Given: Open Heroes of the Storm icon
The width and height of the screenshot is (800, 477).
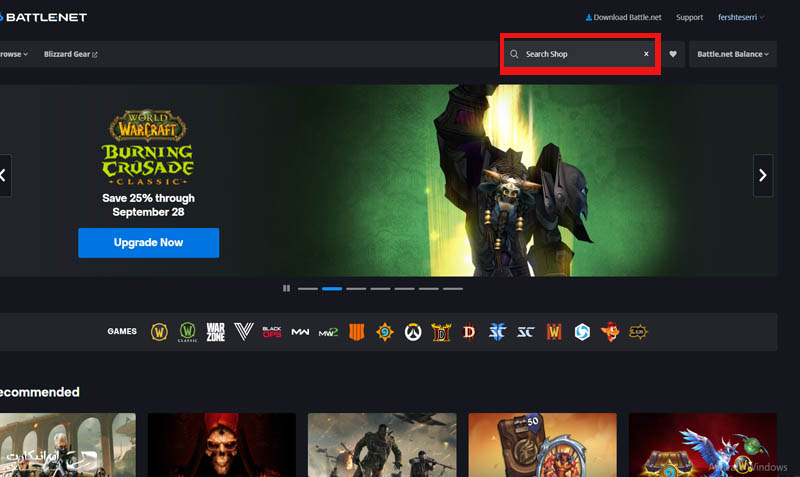Looking at the screenshot, I should point(582,332).
